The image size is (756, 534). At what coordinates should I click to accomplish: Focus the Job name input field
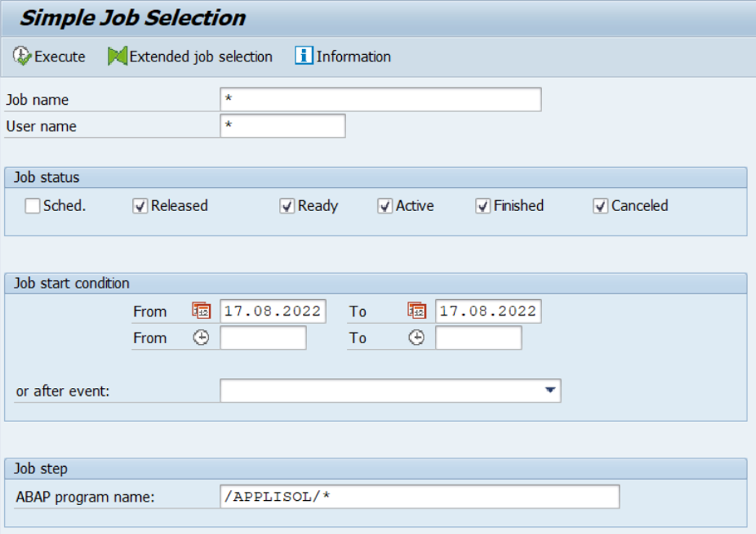coord(380,99)
